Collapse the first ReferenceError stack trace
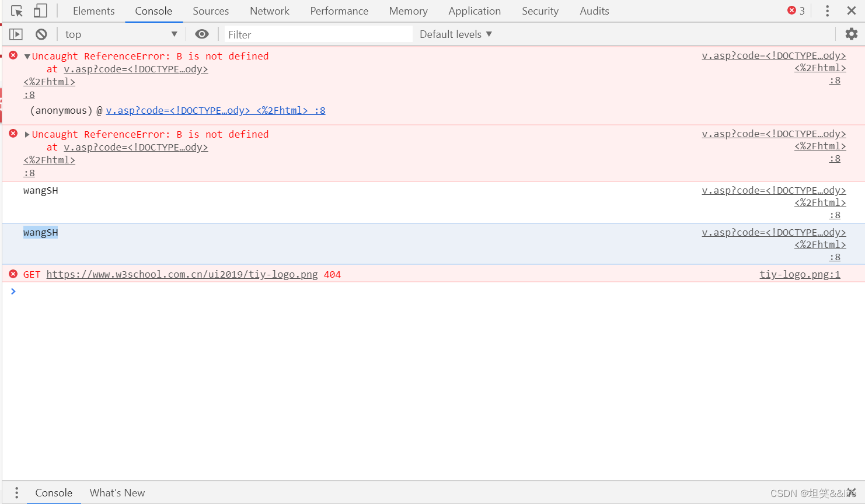 pos(26,55)
